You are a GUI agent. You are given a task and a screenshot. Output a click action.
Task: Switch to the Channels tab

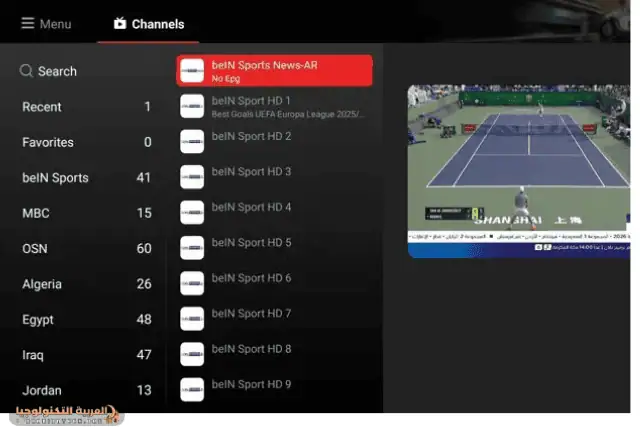[x=149, y=24]
